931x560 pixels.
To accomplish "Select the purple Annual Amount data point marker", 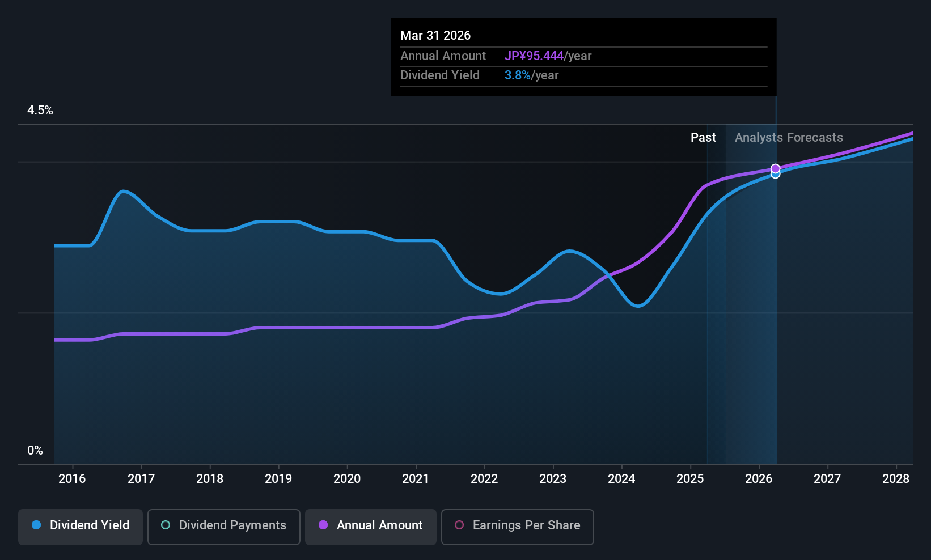I will 775,168.
